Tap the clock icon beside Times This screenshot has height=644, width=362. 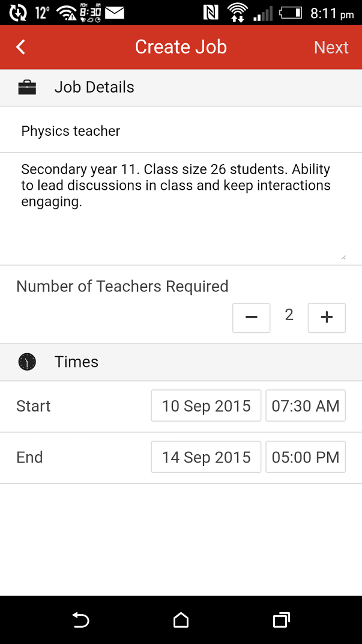[x=27, y=362]
